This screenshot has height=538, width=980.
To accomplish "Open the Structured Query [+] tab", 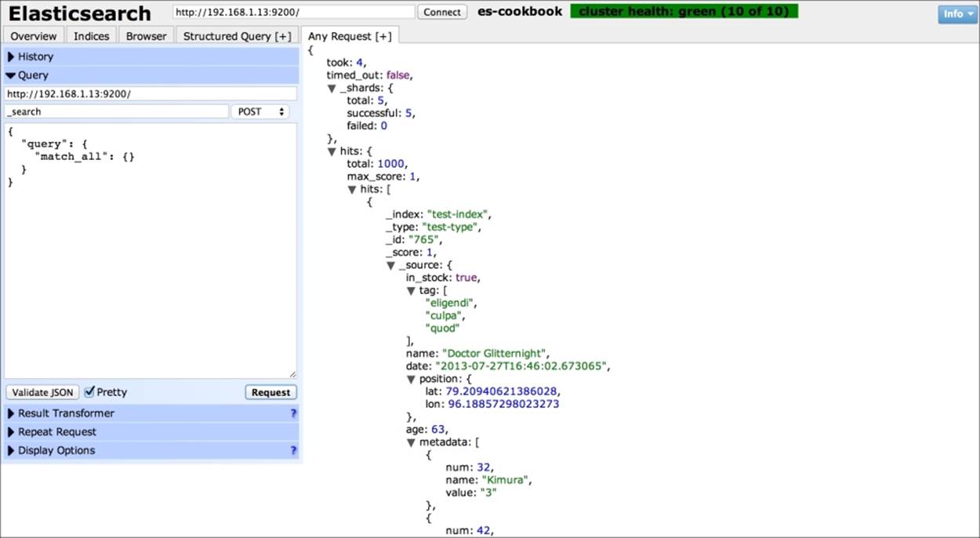I will [x=237, y=36].
